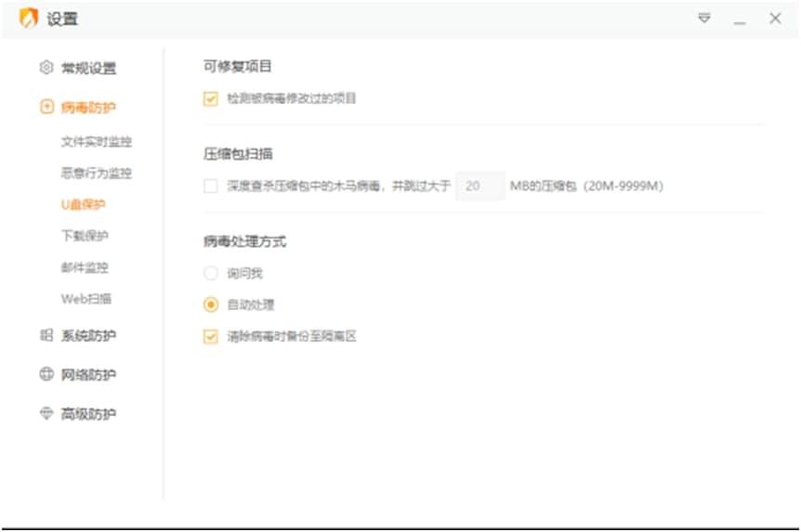Click the icon beside 系统防护
Image resolution: width=801 pixels, height=532 pixels.
(x=46, y=335)
